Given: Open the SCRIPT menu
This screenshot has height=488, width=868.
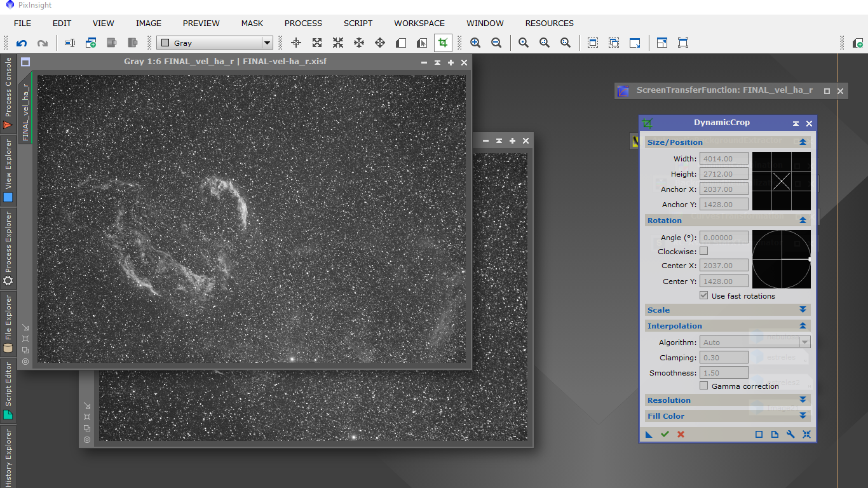Looking at the screenshot, I should coord(358,23).
